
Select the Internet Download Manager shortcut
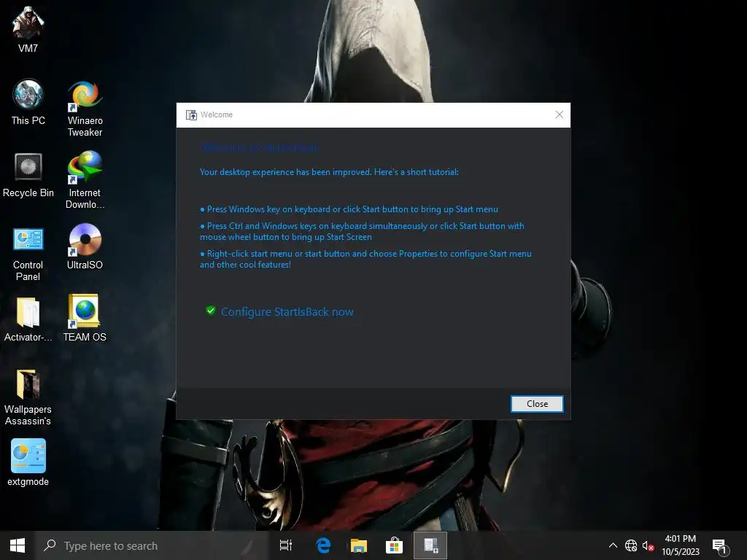coord(85,180)
